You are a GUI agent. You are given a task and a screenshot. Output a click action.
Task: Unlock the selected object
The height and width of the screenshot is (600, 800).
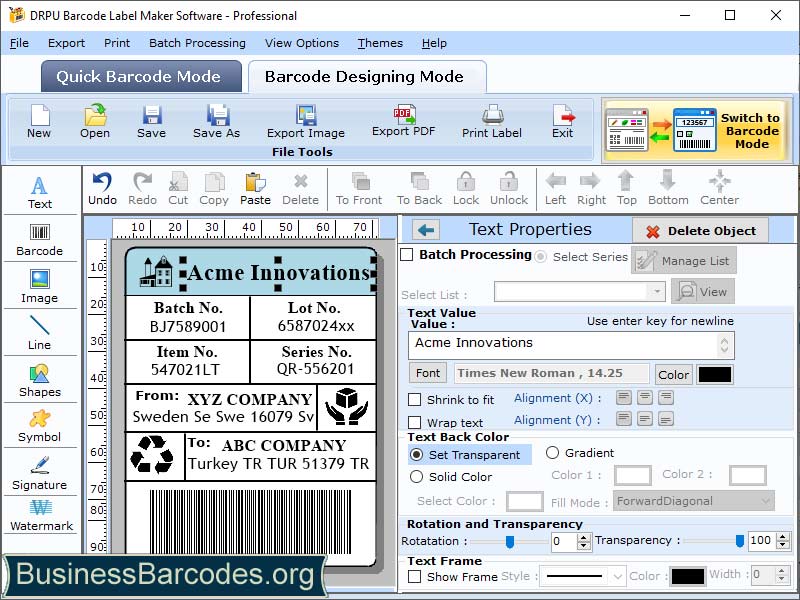[509, 189]
